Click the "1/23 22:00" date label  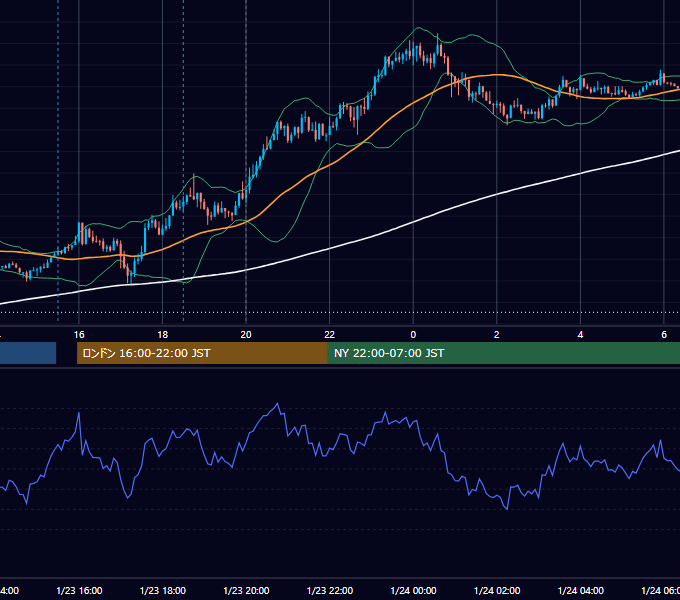(330, 590)
